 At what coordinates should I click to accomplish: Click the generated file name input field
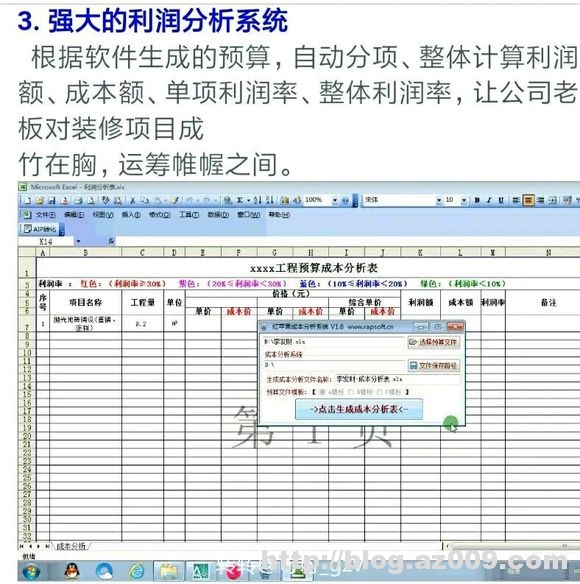(x=397, y=379)
